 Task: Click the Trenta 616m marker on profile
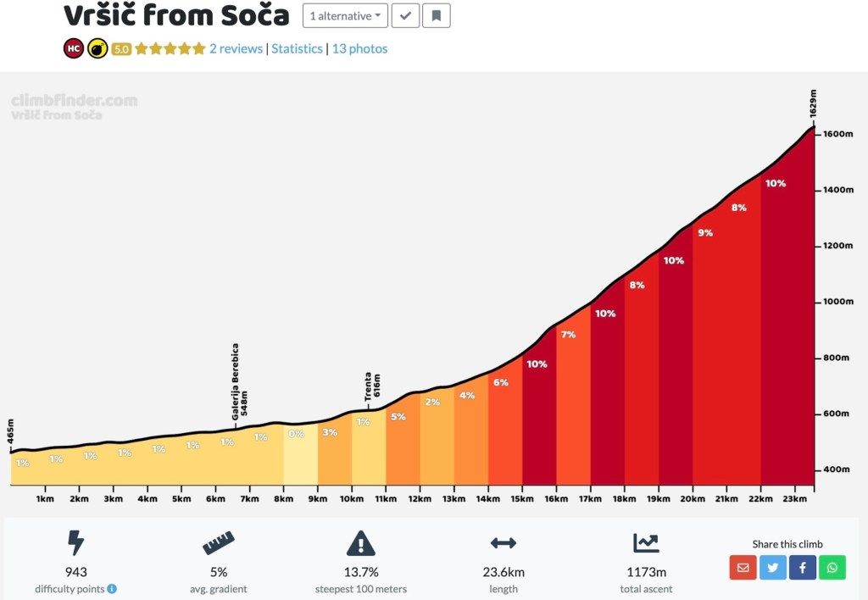pos(372,386)
